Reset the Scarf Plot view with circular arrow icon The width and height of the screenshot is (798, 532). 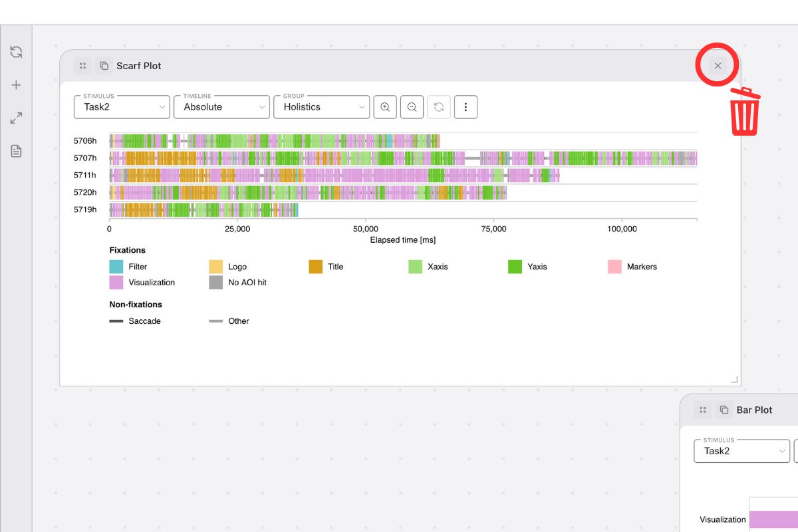click(x=439, y=106)
